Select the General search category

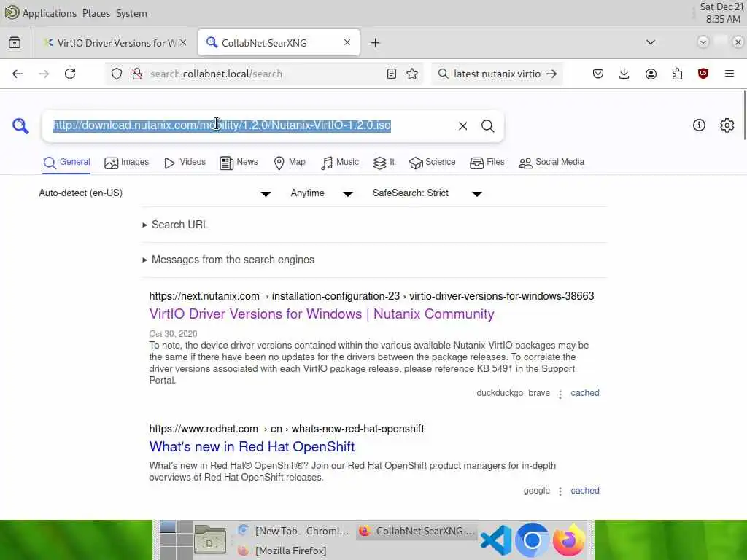pyautogui.click(x=66, y=163)
